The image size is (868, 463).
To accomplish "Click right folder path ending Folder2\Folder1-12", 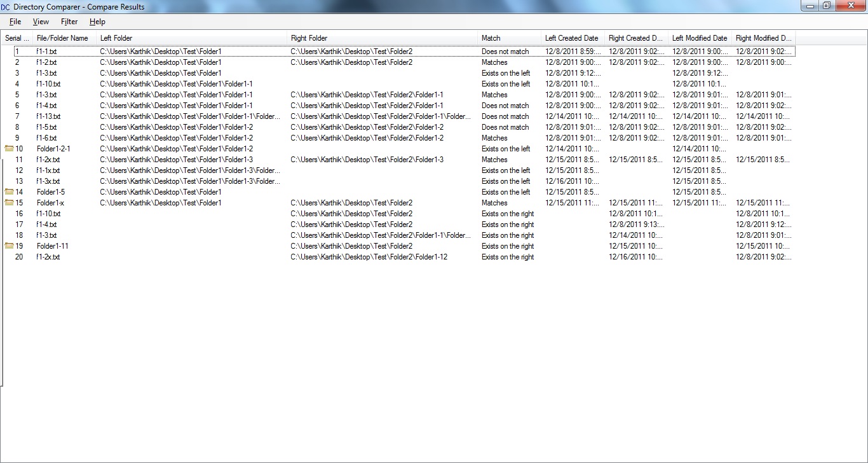I will coord(369,257).
